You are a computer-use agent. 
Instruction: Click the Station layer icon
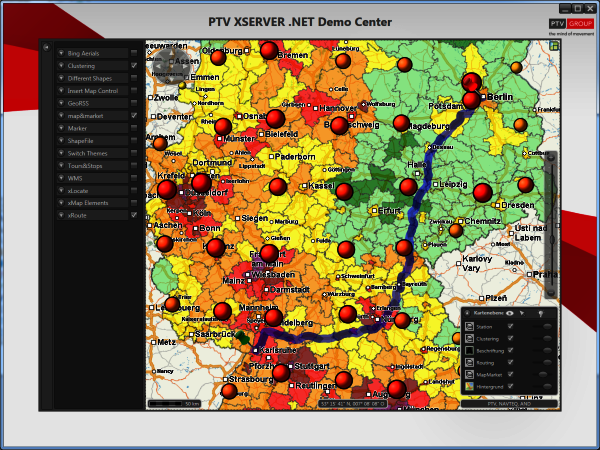(469, 326)
